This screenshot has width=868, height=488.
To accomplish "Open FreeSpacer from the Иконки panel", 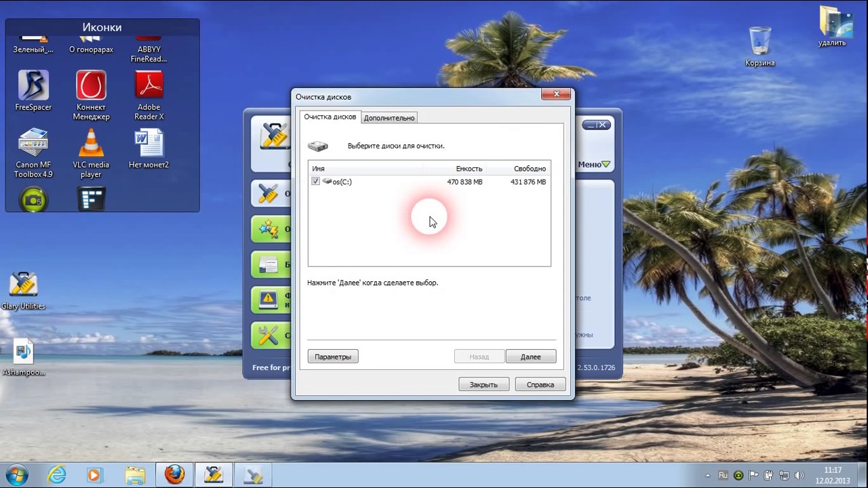I will tap(33, 90).
